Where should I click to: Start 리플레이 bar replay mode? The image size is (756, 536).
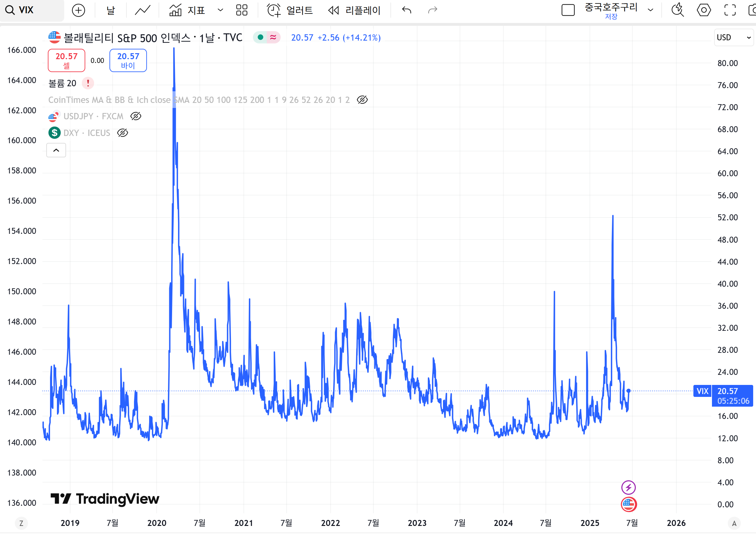coord(354,10)
